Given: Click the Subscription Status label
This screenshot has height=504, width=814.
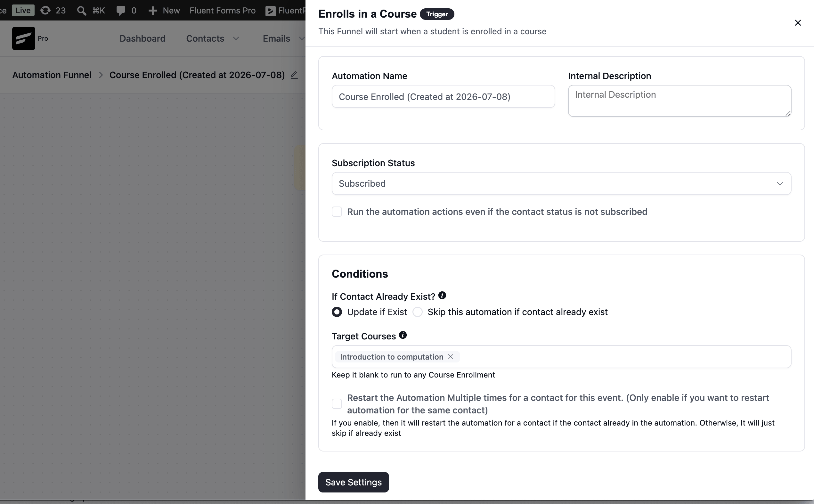Looking at the screenshot, I should pyautogui.click(x=373, y=163).
